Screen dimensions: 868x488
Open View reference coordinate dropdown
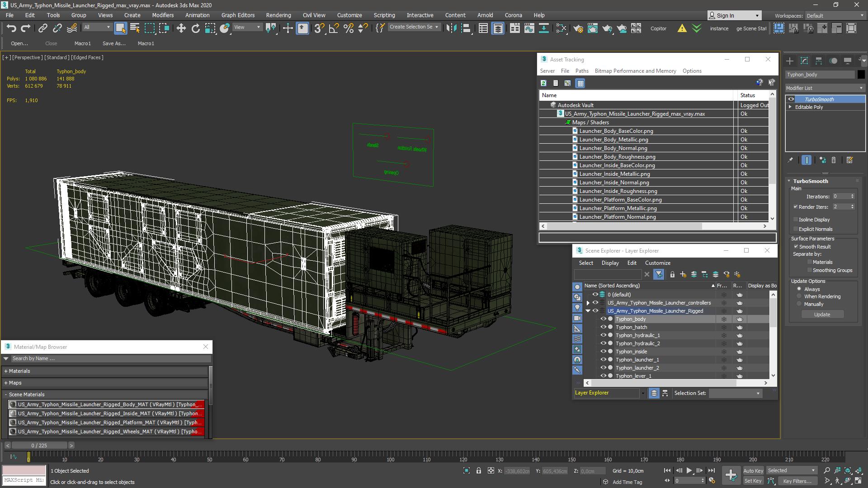point(247,28)
